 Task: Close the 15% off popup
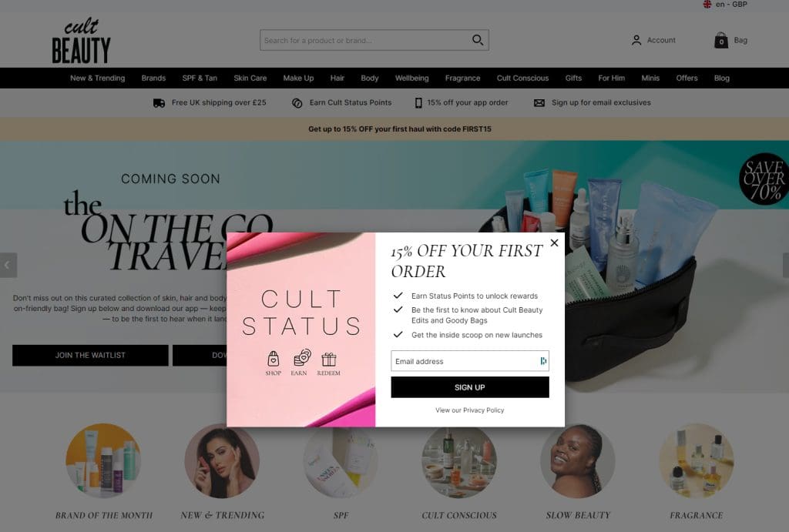(554, 243)
